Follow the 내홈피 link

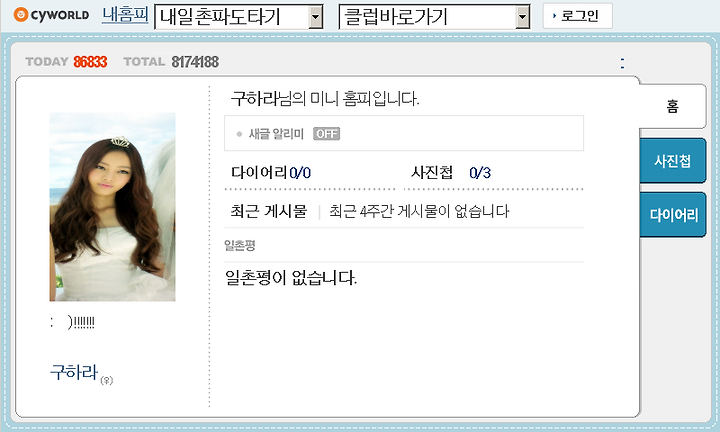[125, 15]
